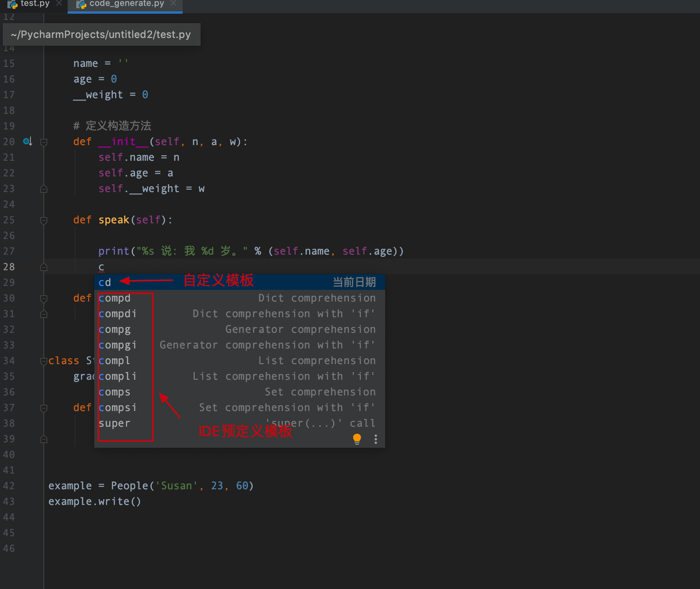
Task: Select the compd Dict comprehension suggestion
Action: (x=240, y=298)
